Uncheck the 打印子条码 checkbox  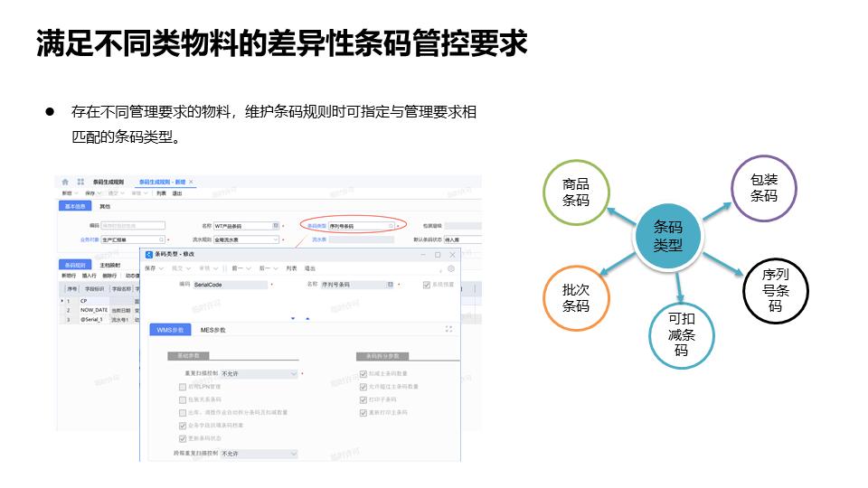363,399
